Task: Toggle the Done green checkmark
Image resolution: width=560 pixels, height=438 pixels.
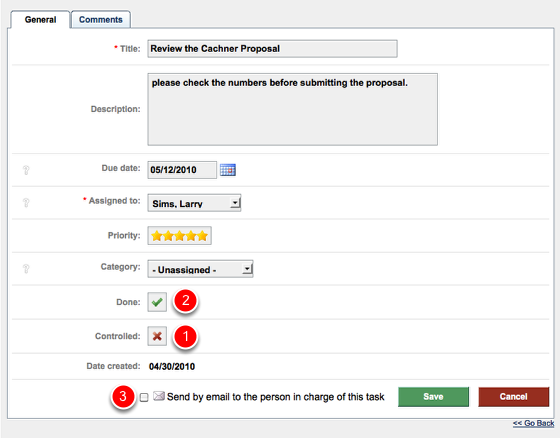Action: coord(157,302)
